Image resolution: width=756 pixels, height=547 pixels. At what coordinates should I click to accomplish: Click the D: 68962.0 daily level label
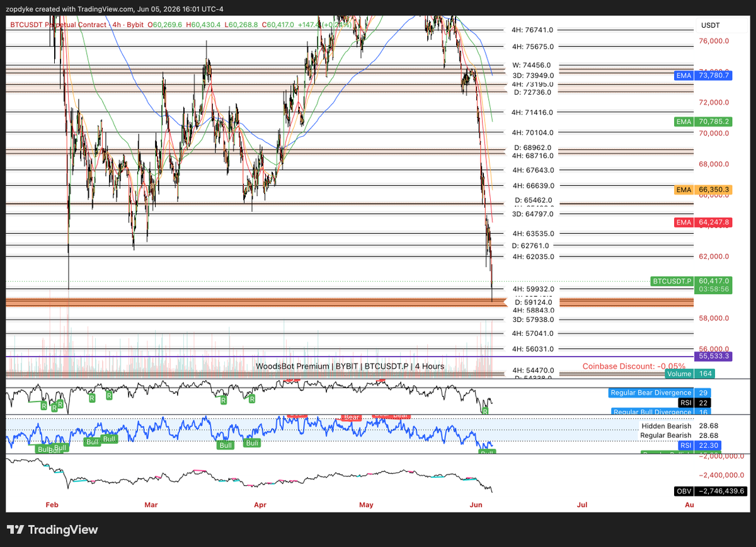533,147
